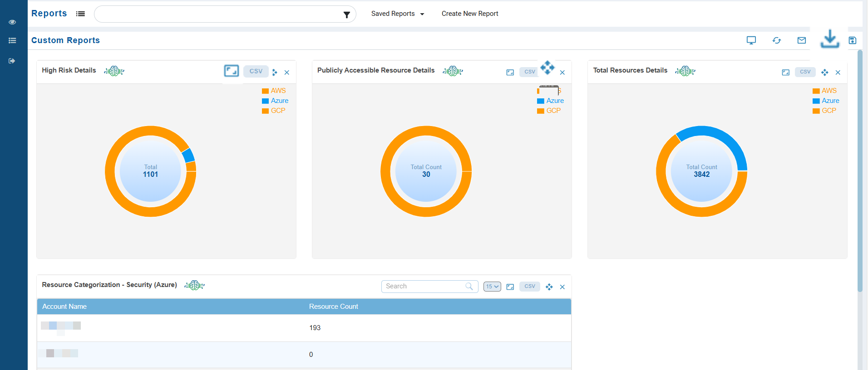
Task: Click the filter funnel icon in search bar
Action: [346, 15]
